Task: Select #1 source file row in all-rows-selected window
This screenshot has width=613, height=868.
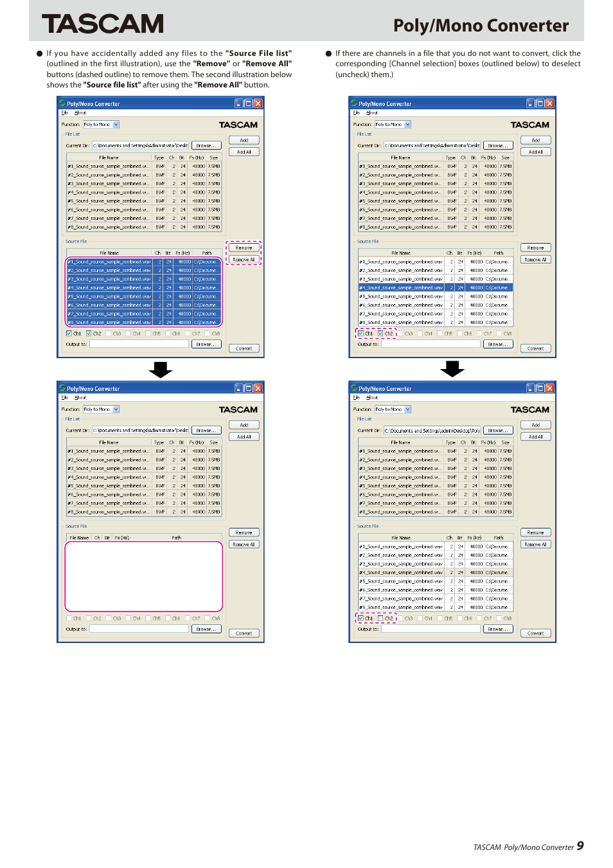Action: [x=144, y=262]
